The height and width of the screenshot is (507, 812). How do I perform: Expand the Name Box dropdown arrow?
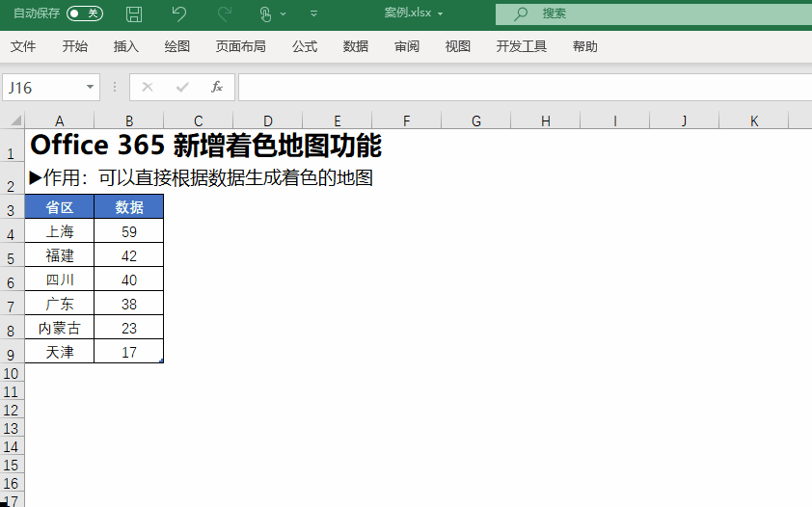(91, 87)
